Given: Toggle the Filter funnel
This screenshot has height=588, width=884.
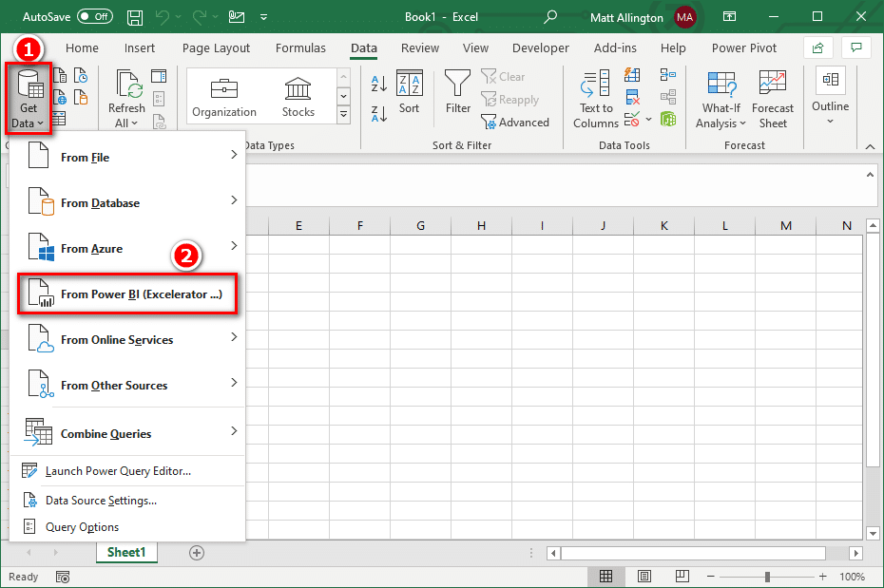Looking at the screenshot, I should (457, 92).
